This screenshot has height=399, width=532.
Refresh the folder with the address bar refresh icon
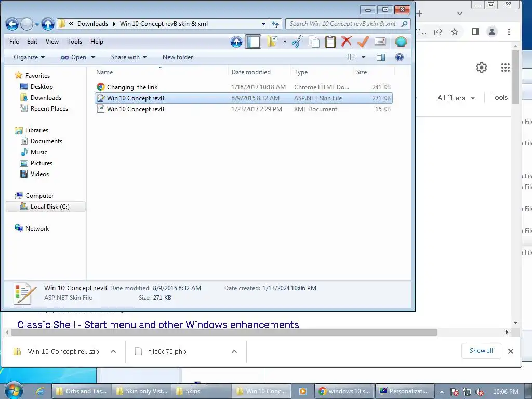pyautogui.click(x=275, y=24)
